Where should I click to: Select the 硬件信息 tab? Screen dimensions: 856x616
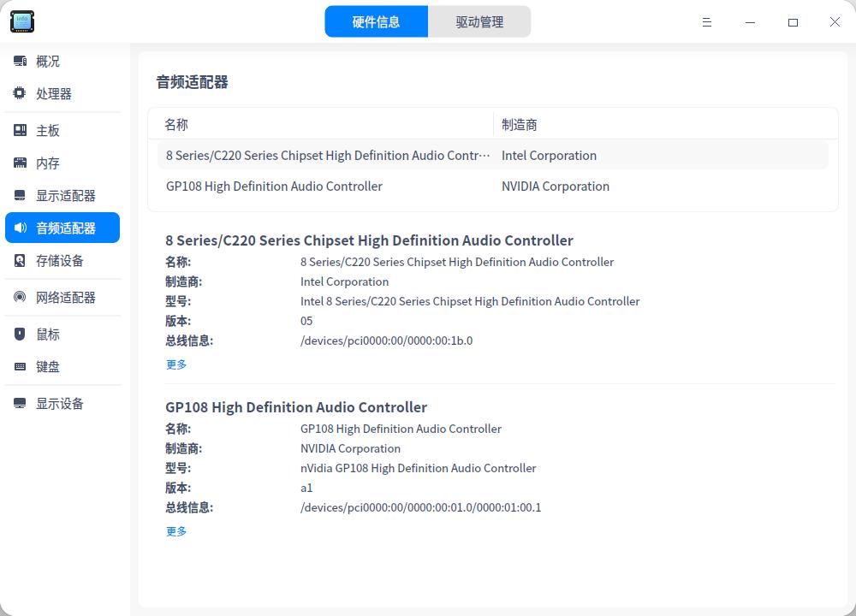click(377, 21)
